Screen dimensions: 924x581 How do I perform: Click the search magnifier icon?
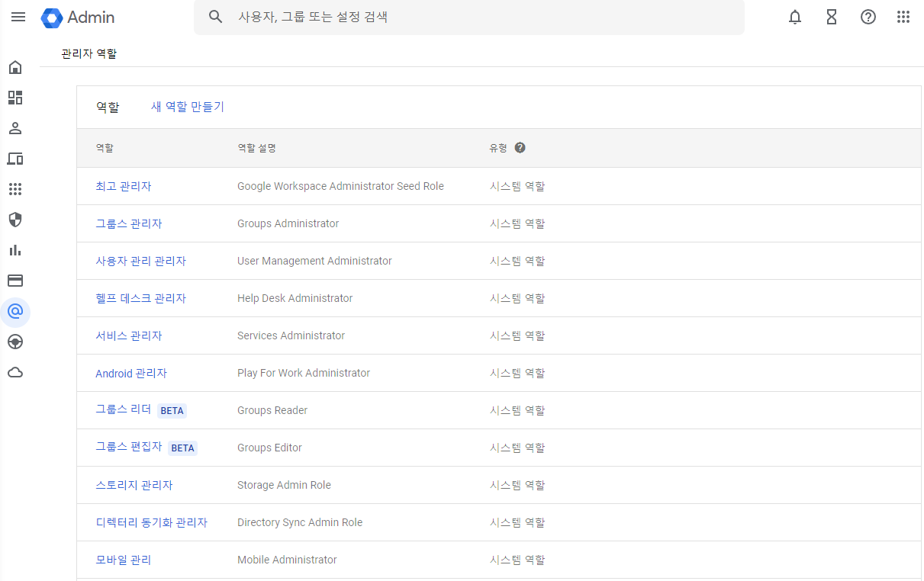pos(216,17)
